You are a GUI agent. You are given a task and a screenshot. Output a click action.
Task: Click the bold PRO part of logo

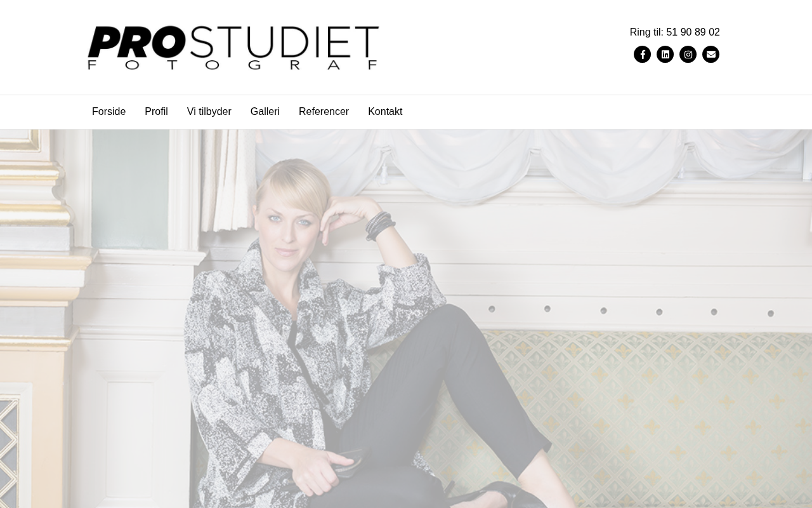137,42
